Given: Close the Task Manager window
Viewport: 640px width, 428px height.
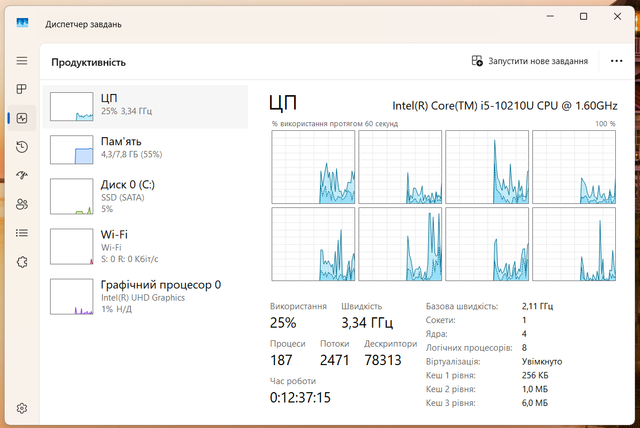Looking at the screenshot, I should tap(617, 16).
